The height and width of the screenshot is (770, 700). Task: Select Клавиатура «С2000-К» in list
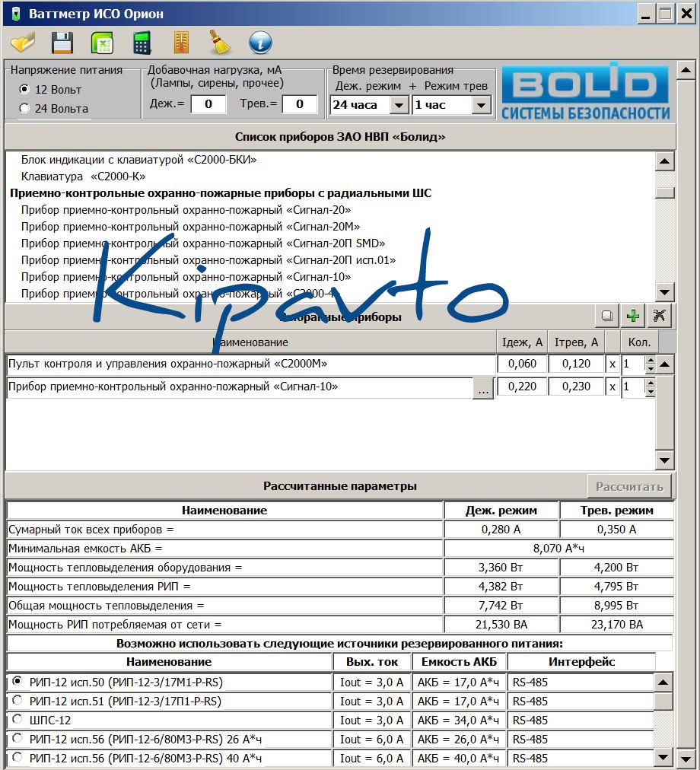[83, 177]
